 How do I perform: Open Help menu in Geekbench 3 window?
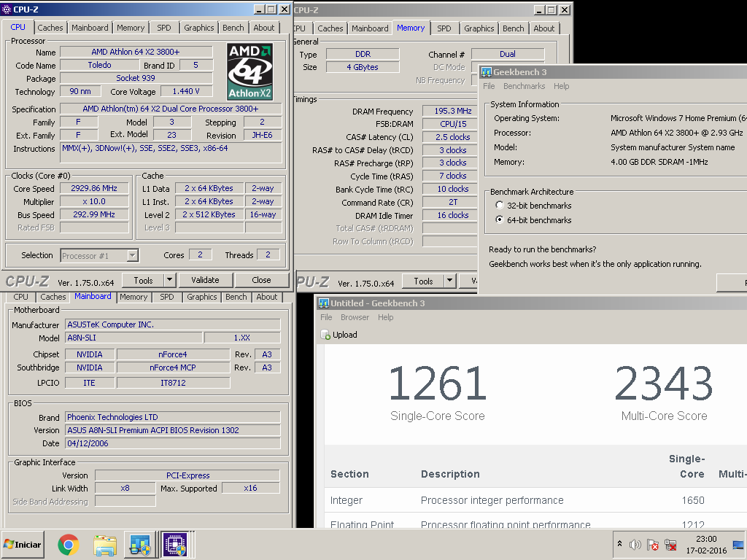click(561, 86)
